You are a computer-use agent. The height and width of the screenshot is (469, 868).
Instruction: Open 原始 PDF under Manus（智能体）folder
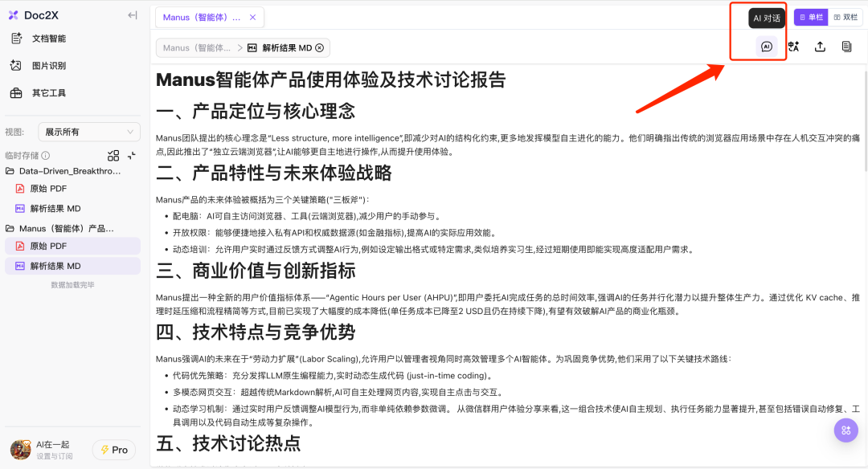coord(72,246)
